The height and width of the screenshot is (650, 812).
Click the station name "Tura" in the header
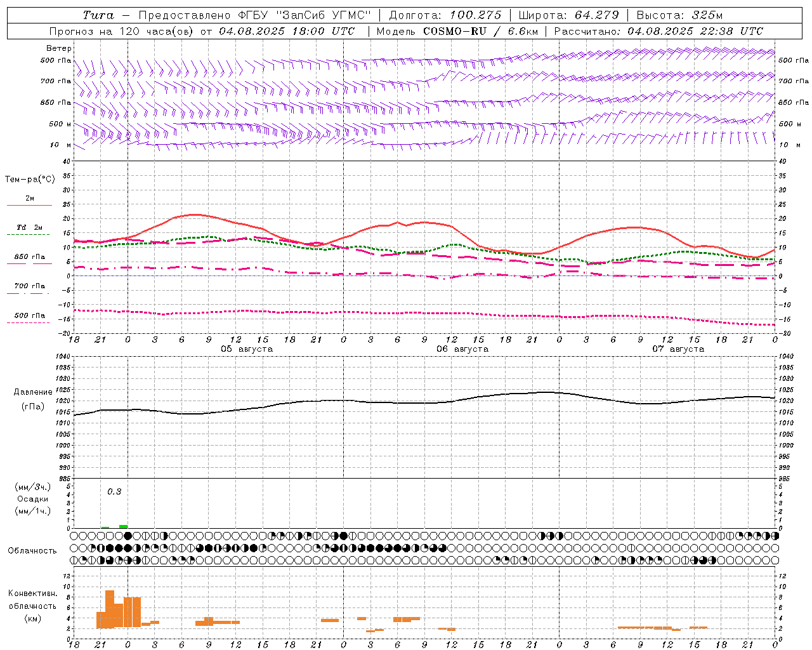pos(98,15)
